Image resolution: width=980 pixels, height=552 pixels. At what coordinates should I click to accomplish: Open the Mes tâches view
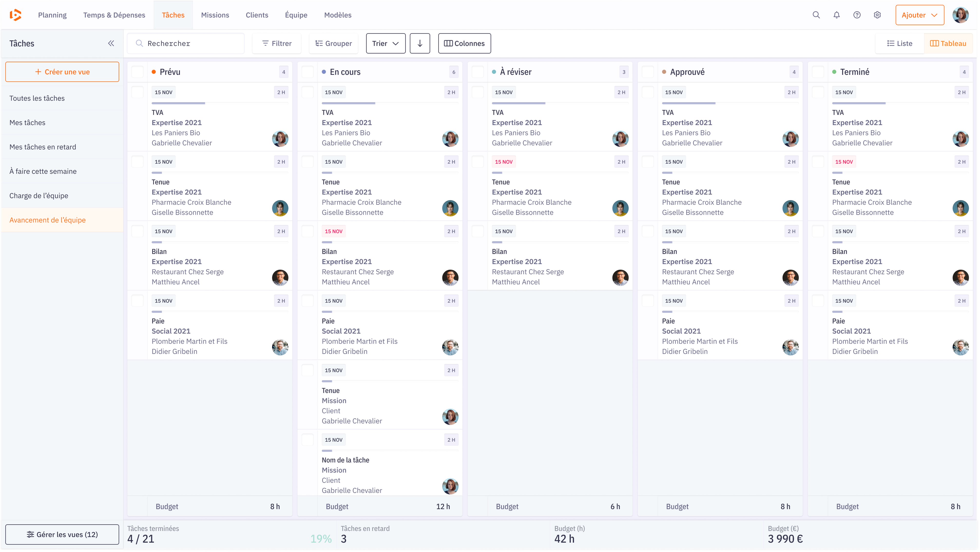point(62,123)
